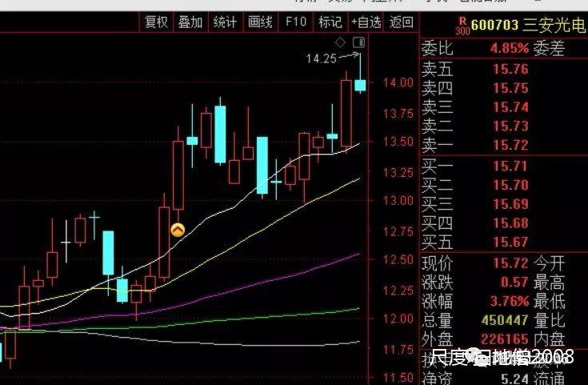Viewport: 588px width, 385px height.
Task: Click the 净资 value 5.24
Action: tap(514, 379)
